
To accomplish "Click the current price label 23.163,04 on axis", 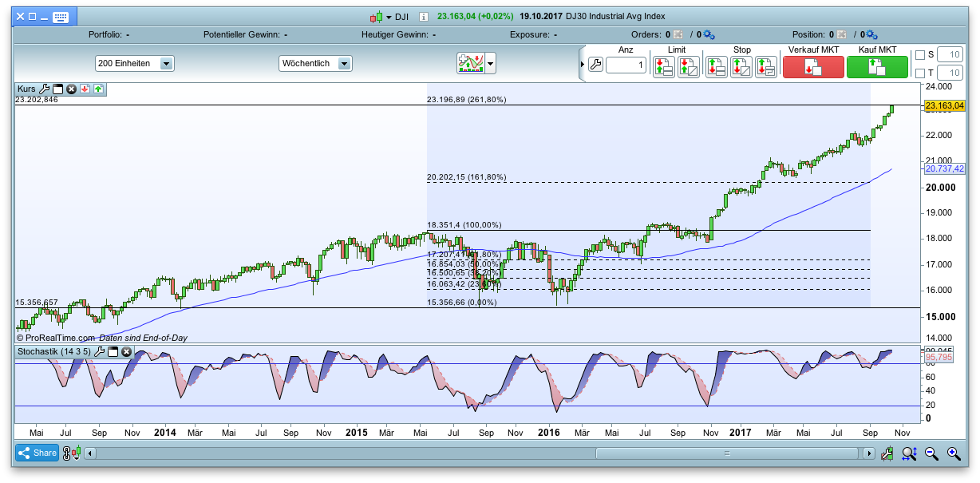I will pos(945,105).
